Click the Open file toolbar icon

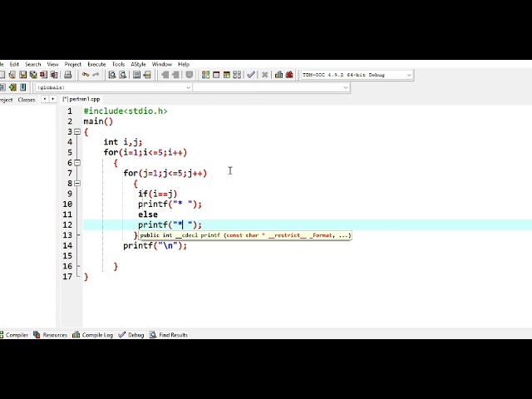click(12, 75)
